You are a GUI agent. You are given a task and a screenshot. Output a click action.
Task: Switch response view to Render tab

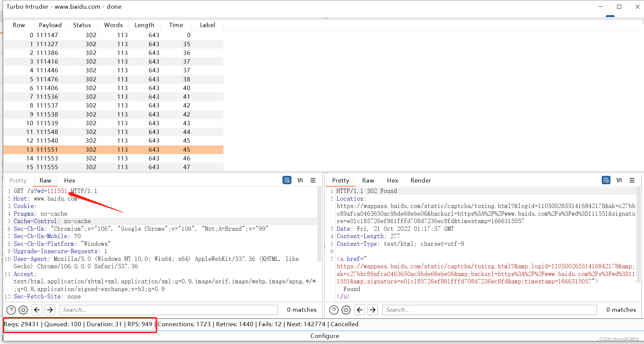[421, 181]
